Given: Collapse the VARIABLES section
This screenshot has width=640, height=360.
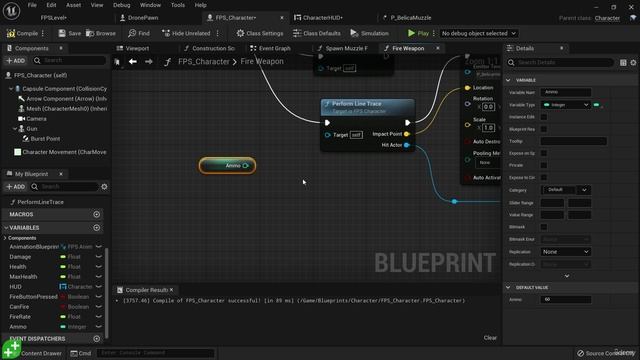Looking at the screenshot, I should click(x=6, y=228).
